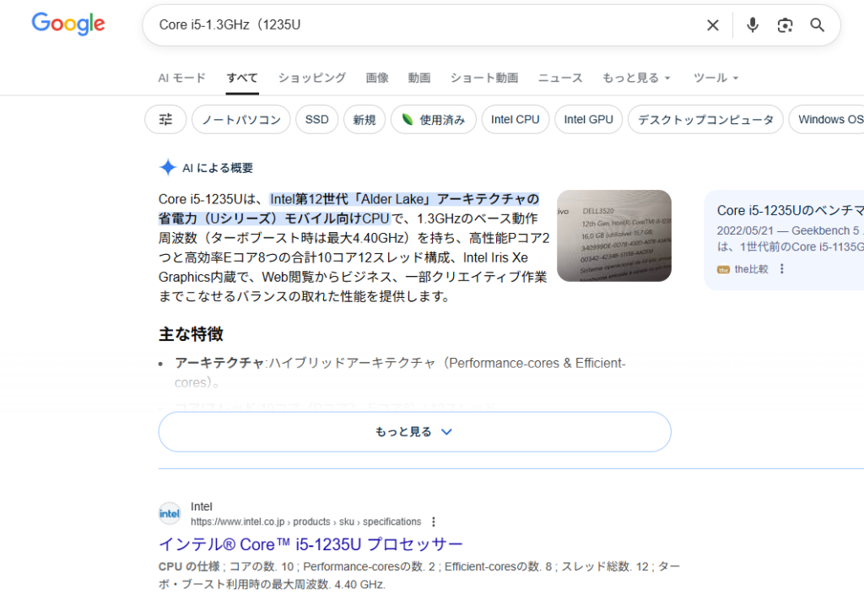
Task: Open the three-dot menu on the Intel result
Action: (x=433, y=521)
